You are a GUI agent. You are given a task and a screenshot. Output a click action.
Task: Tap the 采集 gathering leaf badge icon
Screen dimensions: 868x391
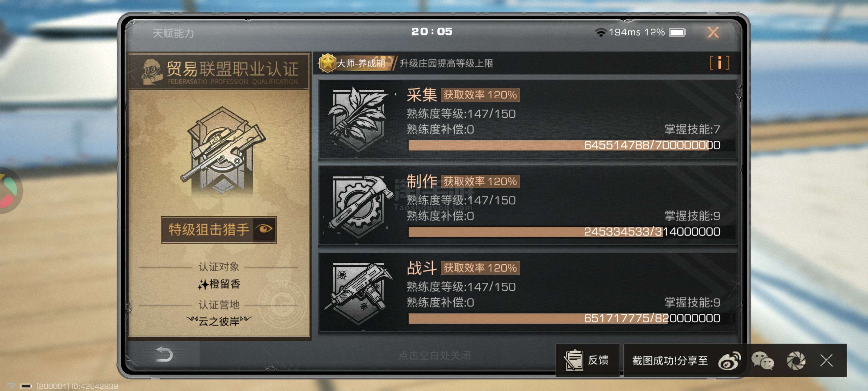coord(358,119)
